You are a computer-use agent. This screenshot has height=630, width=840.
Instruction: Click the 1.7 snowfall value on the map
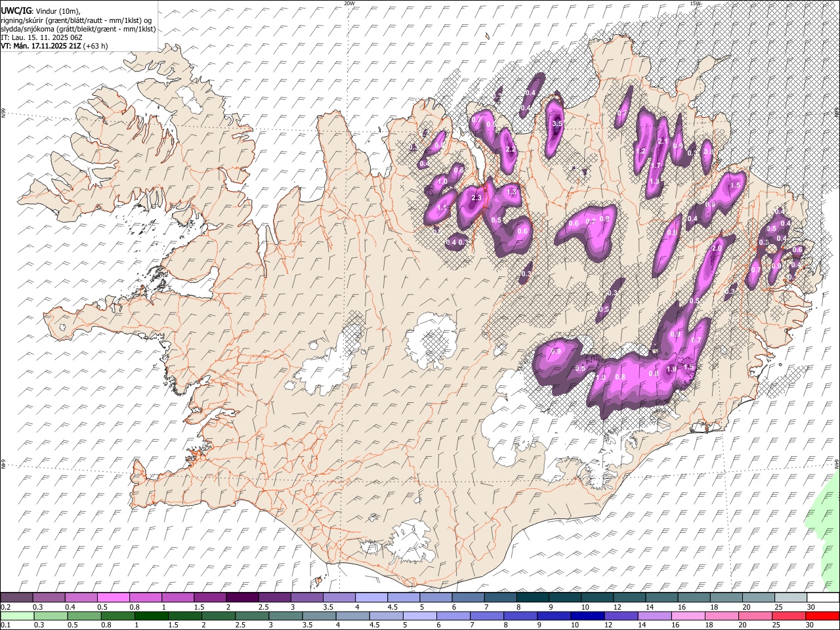pyautogui.click(x=656, y=166)
